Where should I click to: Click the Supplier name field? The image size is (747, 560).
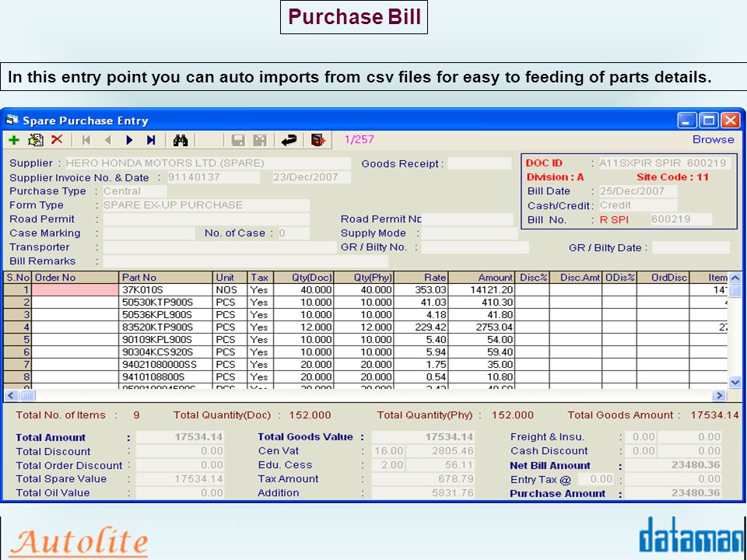[208, 163]
